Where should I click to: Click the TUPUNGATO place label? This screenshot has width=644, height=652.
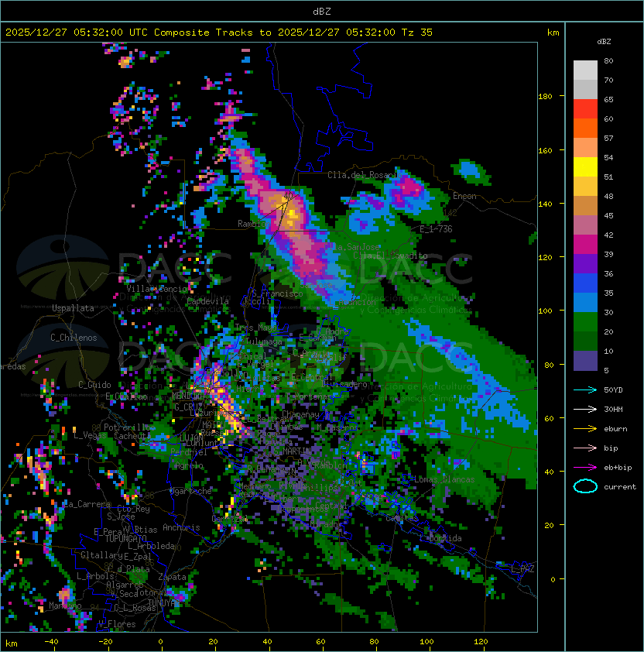(x=125, y=538)
